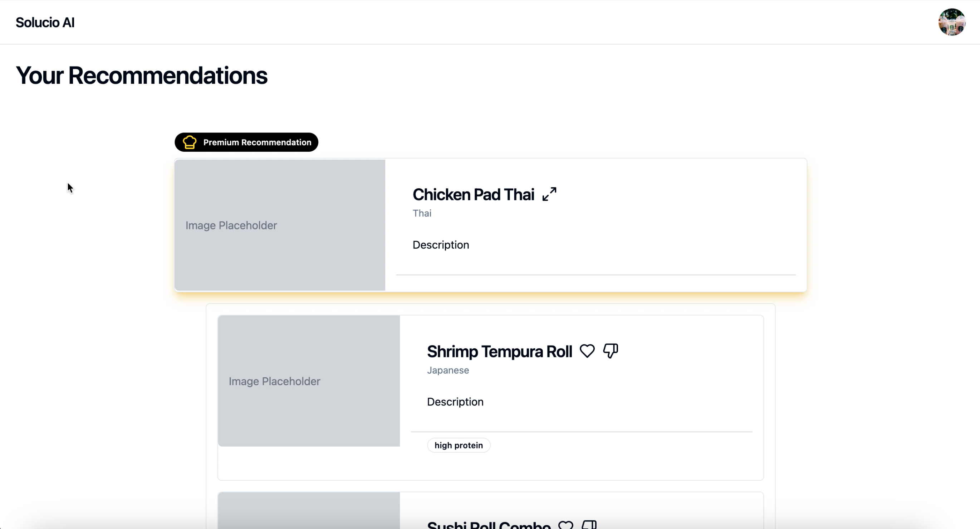Favorite the Sushi Roll Combo heart

click(566, 524)
